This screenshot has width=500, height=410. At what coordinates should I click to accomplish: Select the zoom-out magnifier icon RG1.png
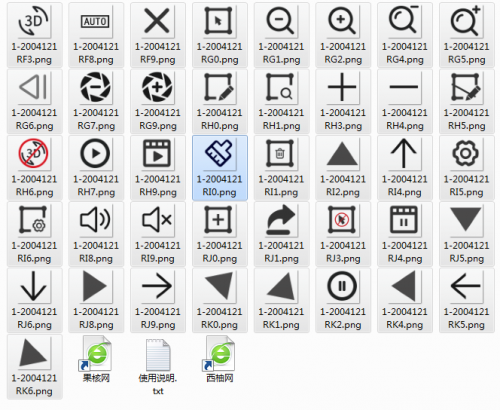coord(282,35)
